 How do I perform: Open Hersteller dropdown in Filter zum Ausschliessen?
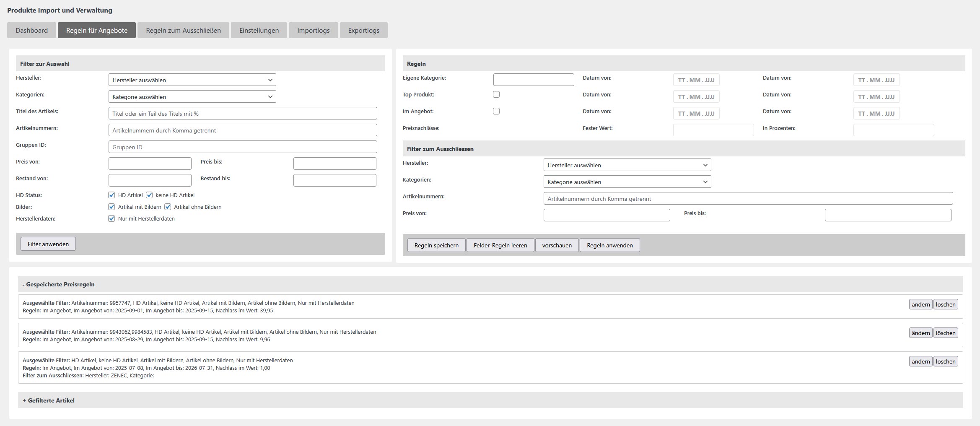tap(627, 165)
